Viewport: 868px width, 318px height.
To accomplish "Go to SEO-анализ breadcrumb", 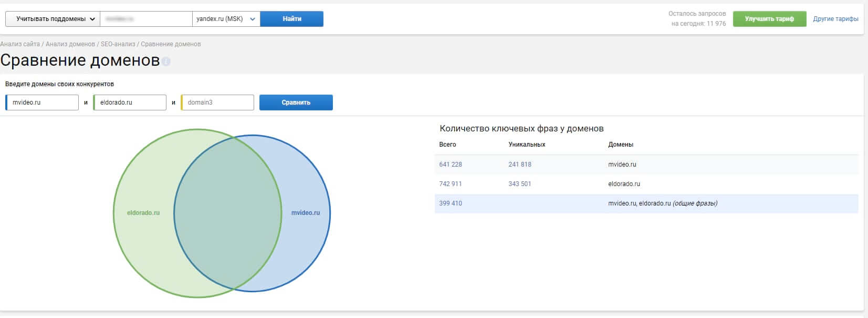I will click(x=118, y=44).
